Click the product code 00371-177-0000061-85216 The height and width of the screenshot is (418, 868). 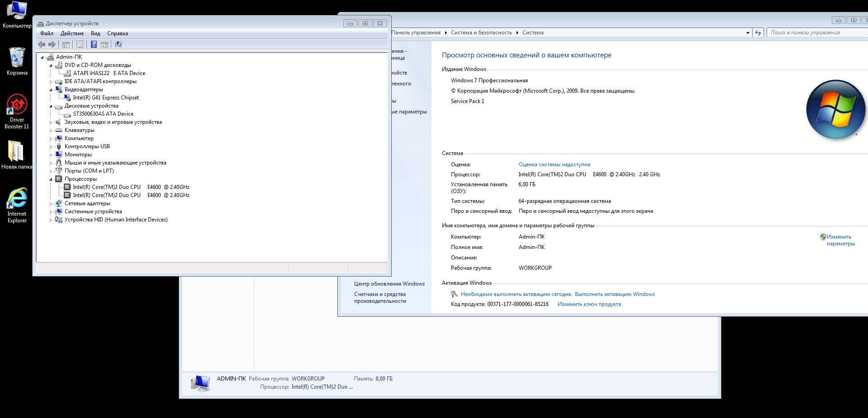click(517, 304)
